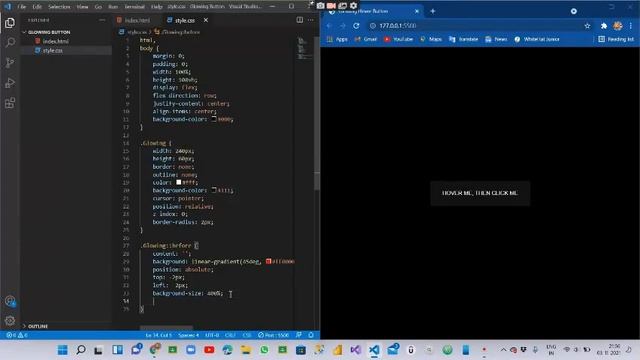
Task: Open the browser profile avatar
Action: pos(618,26)
